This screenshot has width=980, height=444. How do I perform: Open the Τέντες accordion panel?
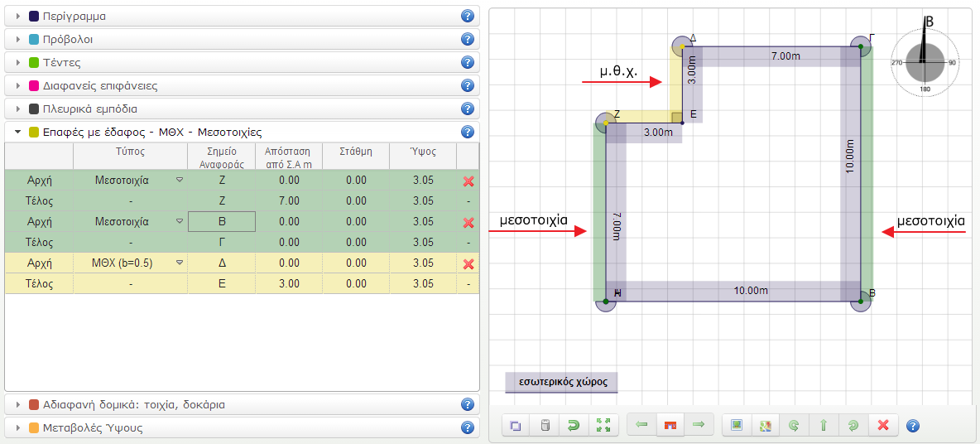pyautogui.click(x=61, y=62)
